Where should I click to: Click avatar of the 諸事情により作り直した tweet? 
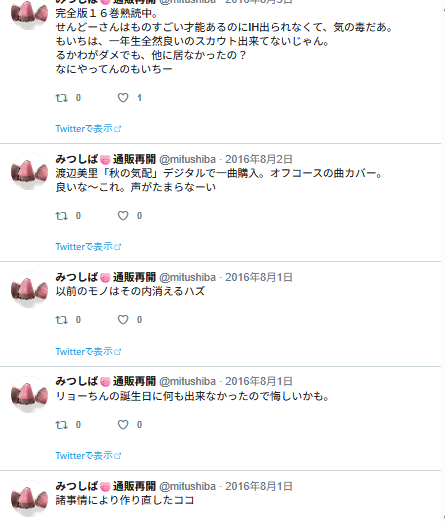pyautogui.click(x=29, y=499)
